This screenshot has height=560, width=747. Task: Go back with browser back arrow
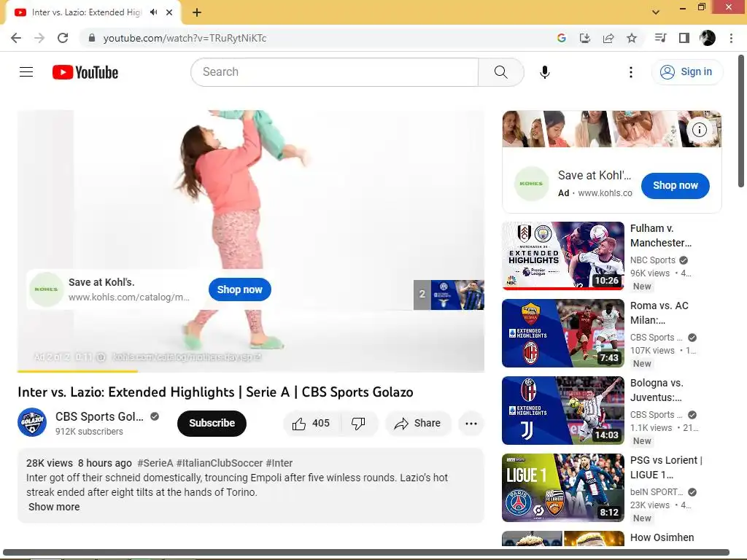pyautogui.click(x=16, y=38)
